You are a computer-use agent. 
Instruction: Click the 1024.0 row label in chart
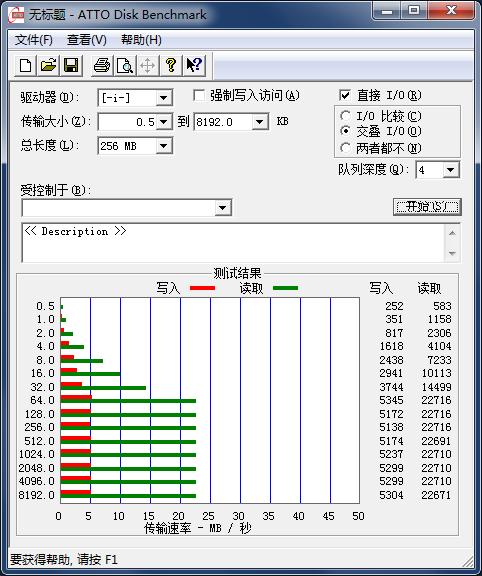point(36,454)
